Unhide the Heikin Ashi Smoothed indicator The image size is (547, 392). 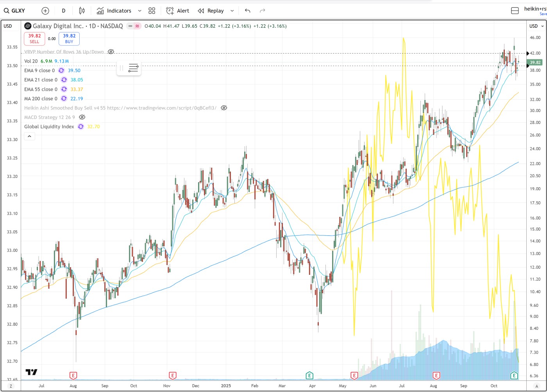pyautogui.click(x=224, y=108)
